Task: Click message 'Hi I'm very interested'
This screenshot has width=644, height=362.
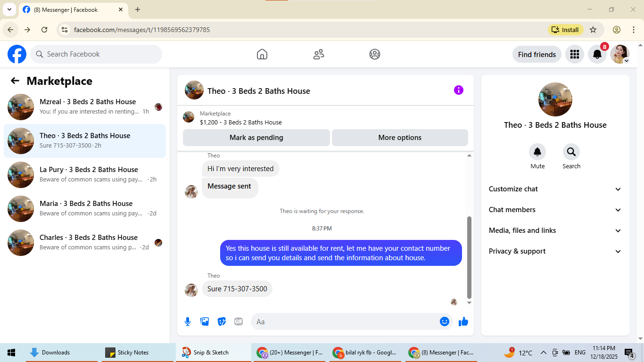Action: (240, 169)
